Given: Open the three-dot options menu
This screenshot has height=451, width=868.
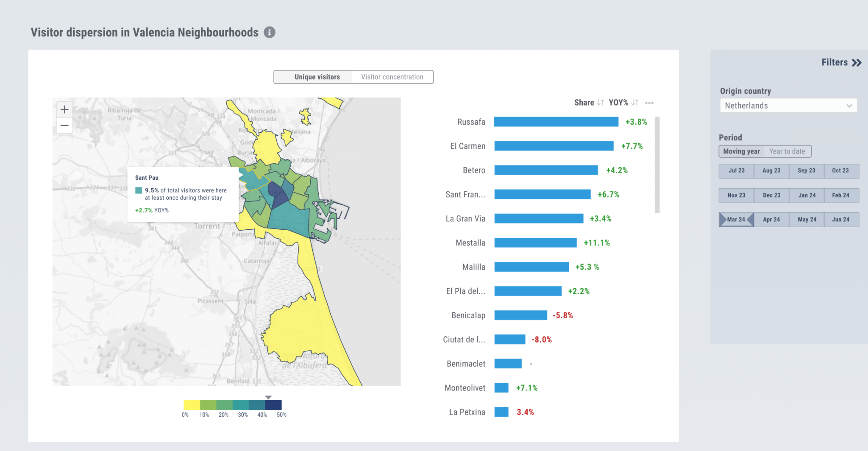Looking at the screenshot, I should pyautogui.click(x=649, y=103).
